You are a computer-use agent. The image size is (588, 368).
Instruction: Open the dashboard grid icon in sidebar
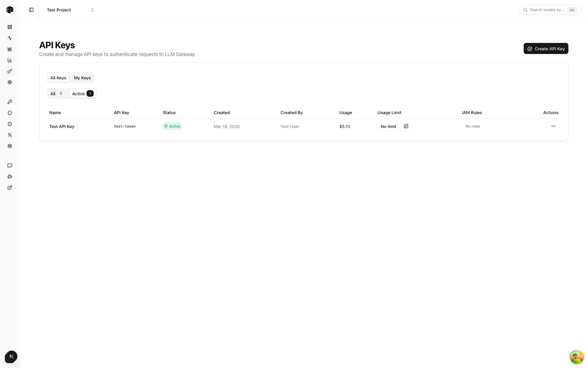[x=10, y=27]
